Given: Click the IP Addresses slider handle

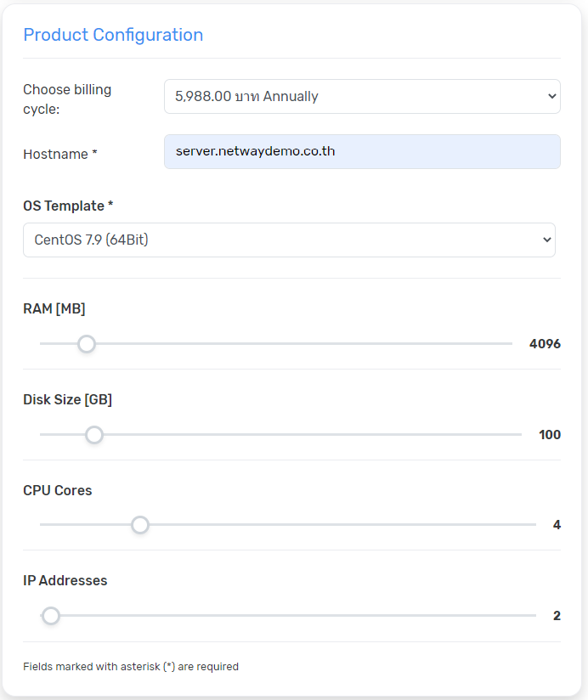Looking at the screenshot, I should [x=51, y=616].
